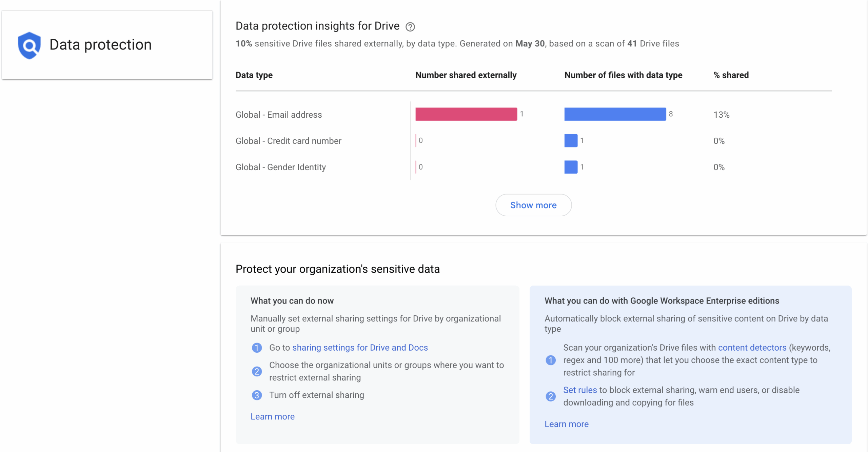This screenshot has width=868, height=452.
Task: Click the blue Email address file-count bar
Action: click(615, 114)
